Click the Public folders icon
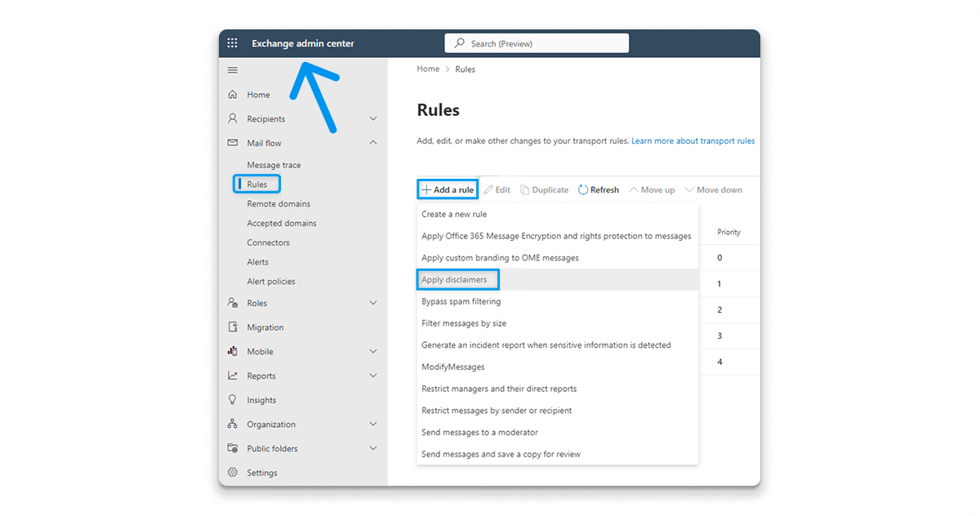 coord(233,448)
